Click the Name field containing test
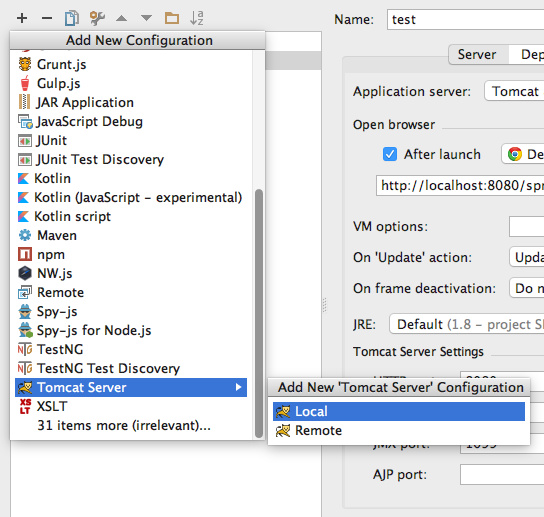Screen dimensions: 544x517 point(465,19)
